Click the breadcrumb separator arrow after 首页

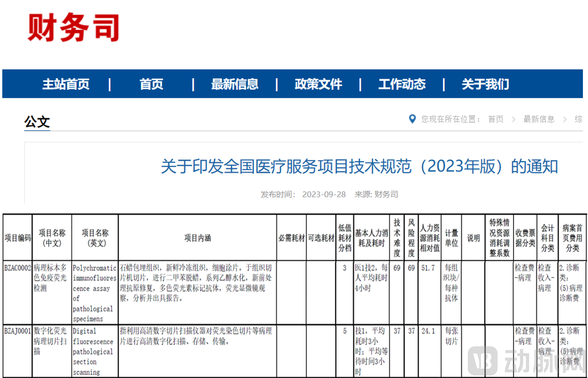click(x=514, y=119)
